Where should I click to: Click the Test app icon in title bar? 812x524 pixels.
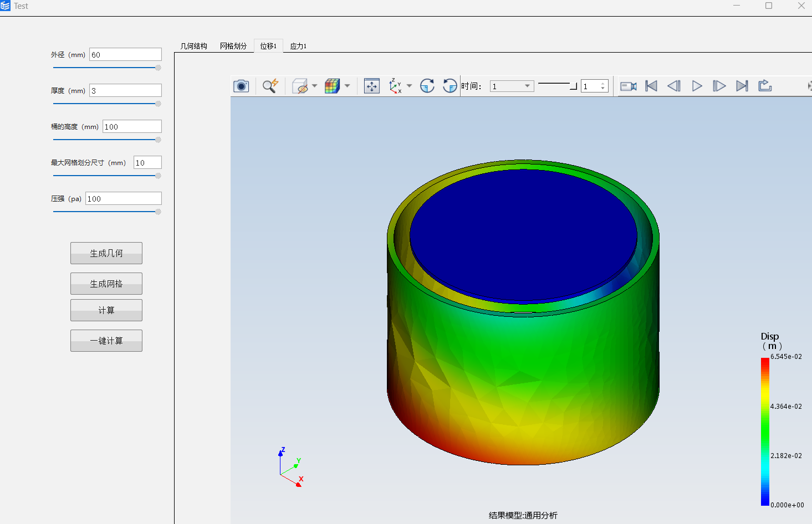point(6,6)
